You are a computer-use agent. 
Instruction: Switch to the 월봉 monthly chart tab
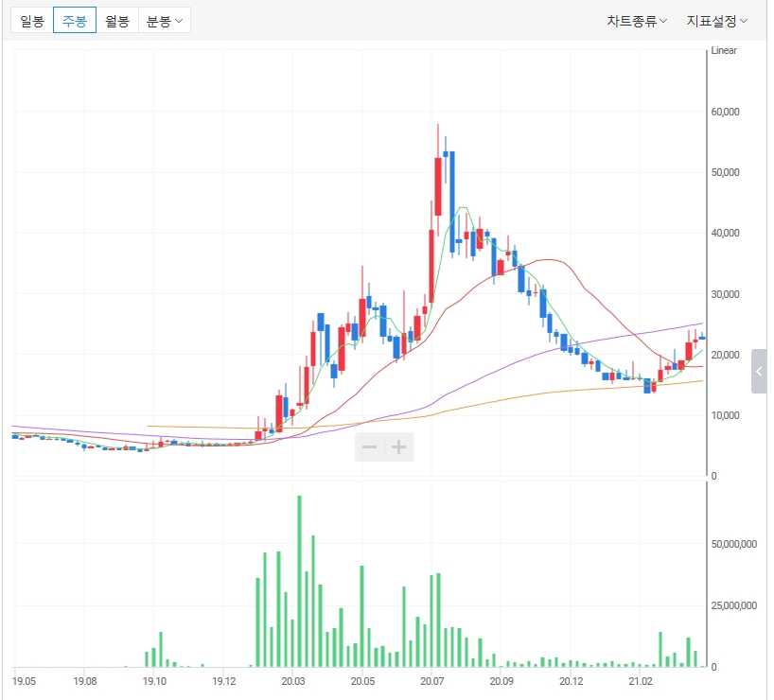pyautogui.click(x=117, y=21)
